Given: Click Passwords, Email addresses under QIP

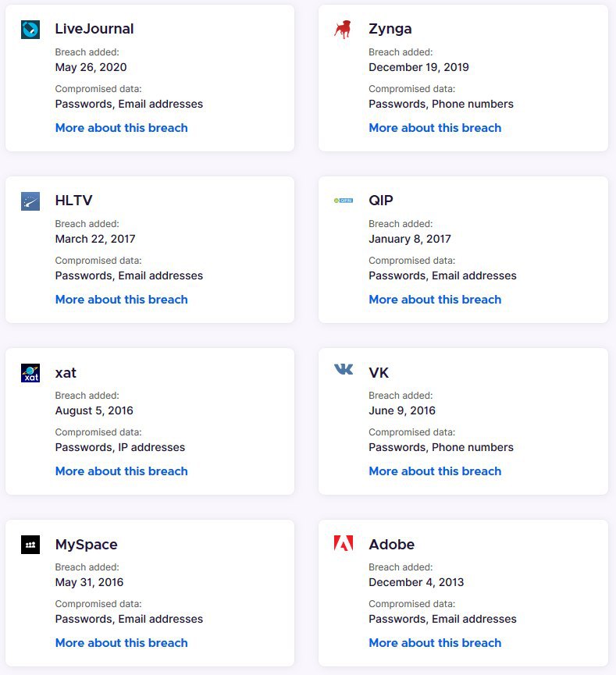Looking at the screenshot, I should [443, 275].
